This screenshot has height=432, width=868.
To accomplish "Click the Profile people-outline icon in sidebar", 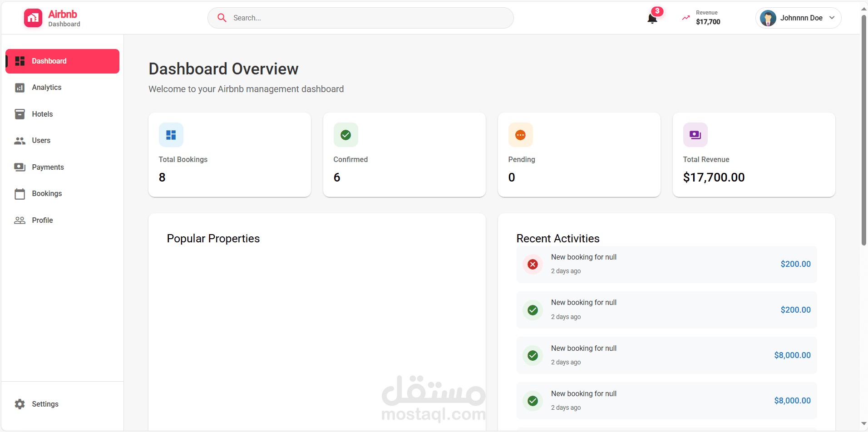I will (x=20, y=220).
